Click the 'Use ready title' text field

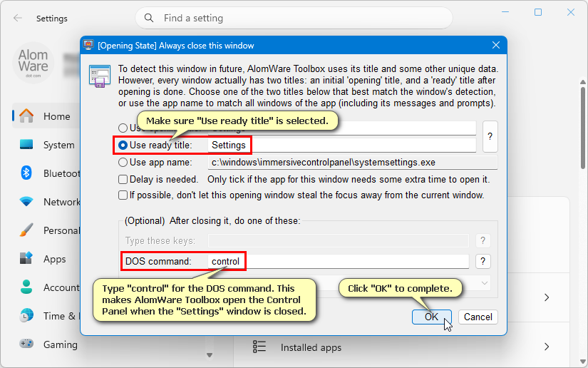point(342,145)
